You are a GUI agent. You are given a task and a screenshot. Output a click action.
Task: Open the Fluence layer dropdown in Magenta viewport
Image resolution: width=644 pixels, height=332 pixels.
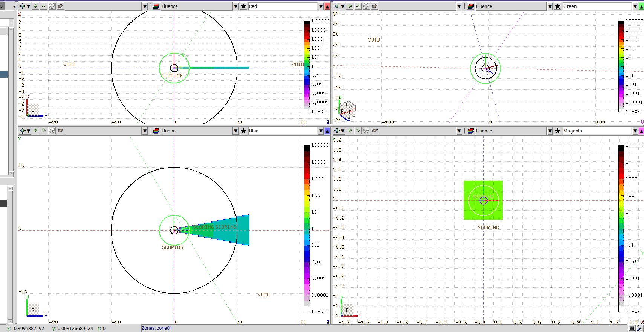[x=550, y=131]
